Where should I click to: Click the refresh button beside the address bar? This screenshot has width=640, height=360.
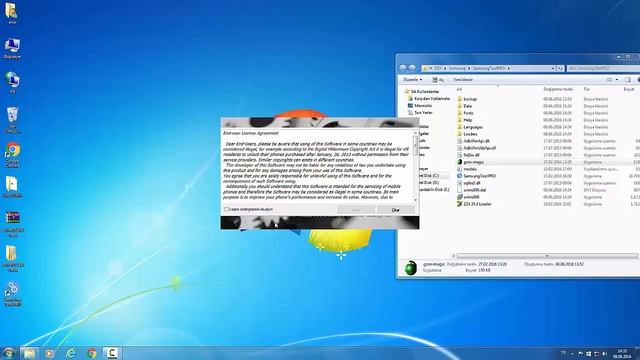click(x=560, y=68)
